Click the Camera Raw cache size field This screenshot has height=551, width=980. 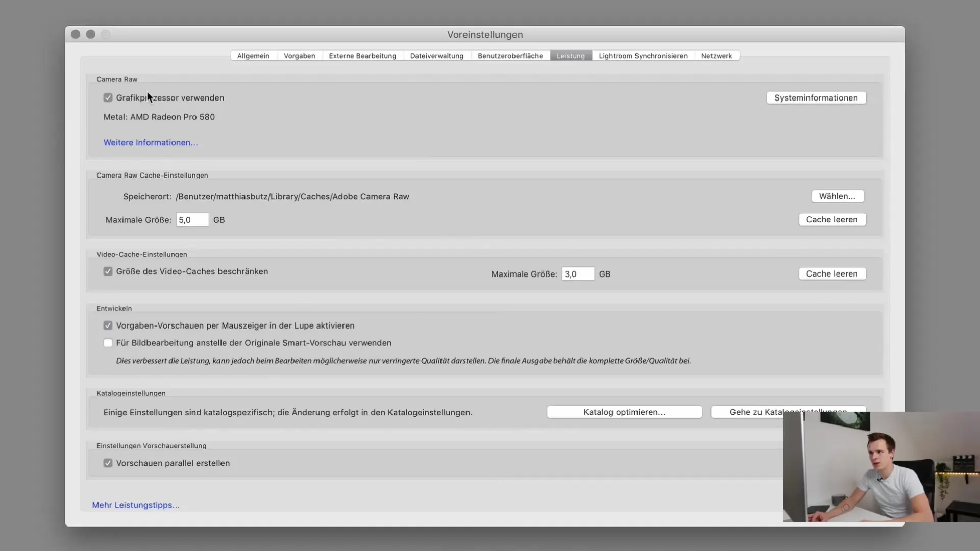[192, 220]
